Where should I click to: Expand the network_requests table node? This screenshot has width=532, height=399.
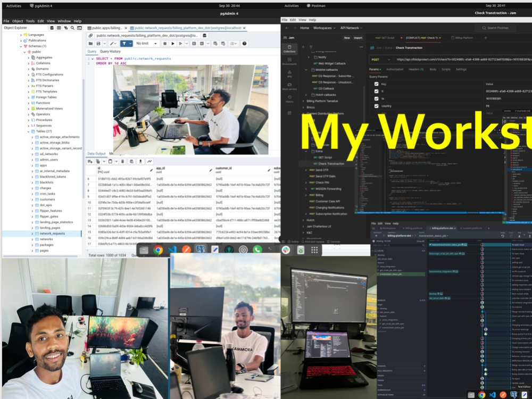click(32, 234)
